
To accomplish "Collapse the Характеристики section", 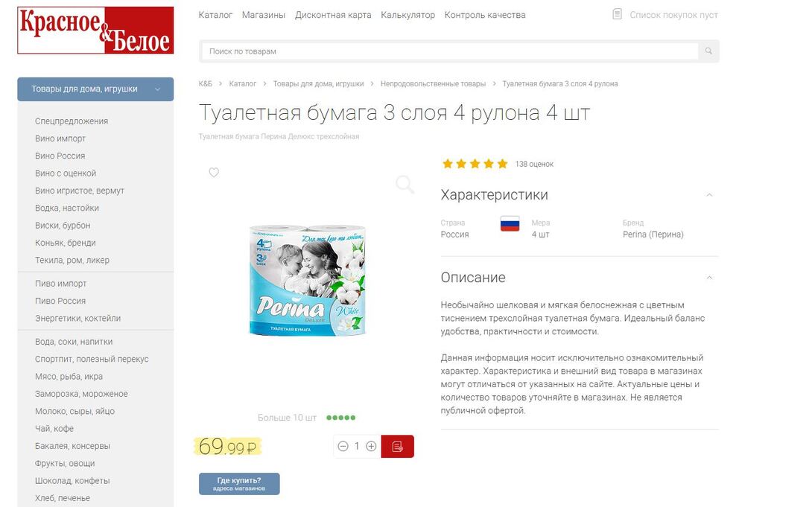I will tap(709, 195).
